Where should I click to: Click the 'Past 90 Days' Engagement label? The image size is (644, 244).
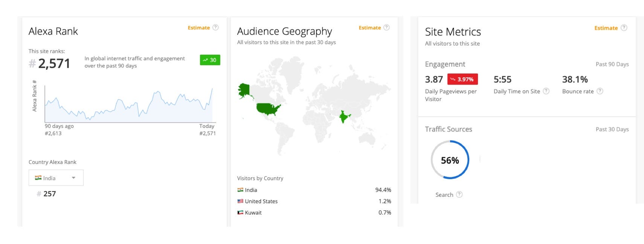coord(612,64)
